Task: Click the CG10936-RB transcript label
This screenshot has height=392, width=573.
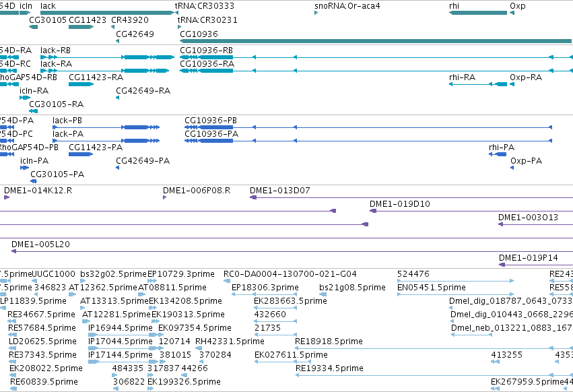Action: 207,50
